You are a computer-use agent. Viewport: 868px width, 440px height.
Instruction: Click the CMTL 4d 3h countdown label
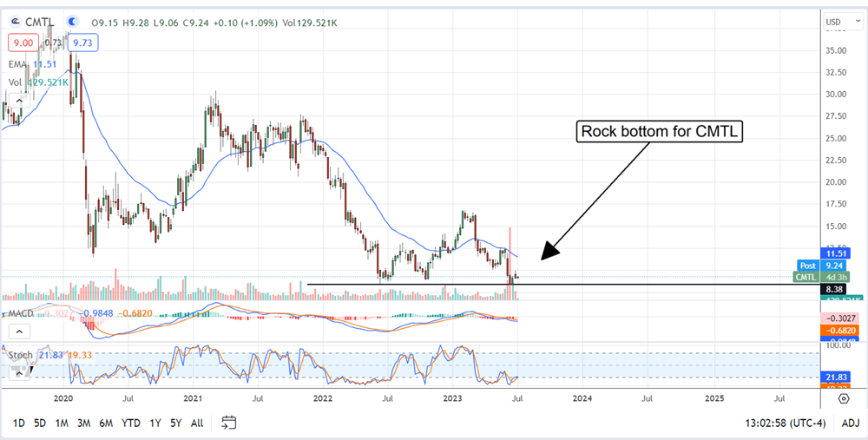[x=820, y=278]
